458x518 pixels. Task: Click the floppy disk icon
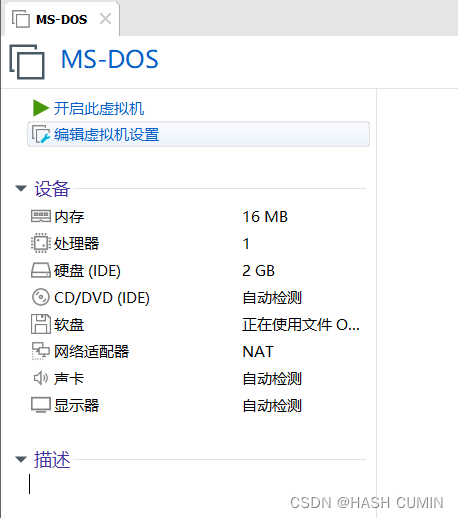[41, 324]
